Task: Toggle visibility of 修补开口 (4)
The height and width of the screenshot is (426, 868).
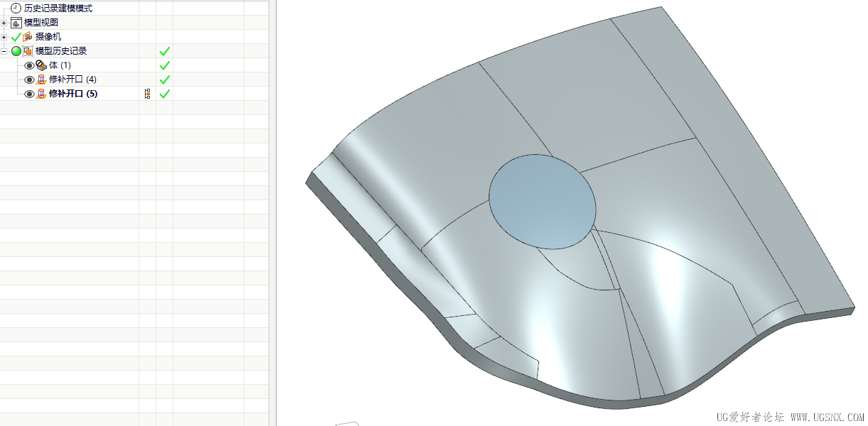Action: point(29,80)
